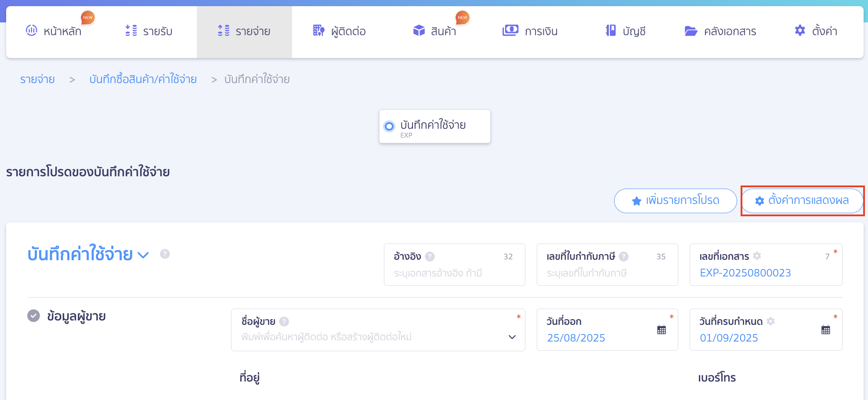Click the บันทึกค่าใช้จ่าย current breadcrumb text
The height and width of the screenshot is (400, 868).
257,80
